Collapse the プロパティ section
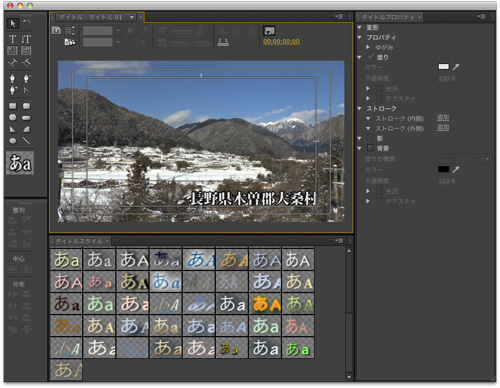The width and height of the screenshot is (500, 388). point(360,37)
